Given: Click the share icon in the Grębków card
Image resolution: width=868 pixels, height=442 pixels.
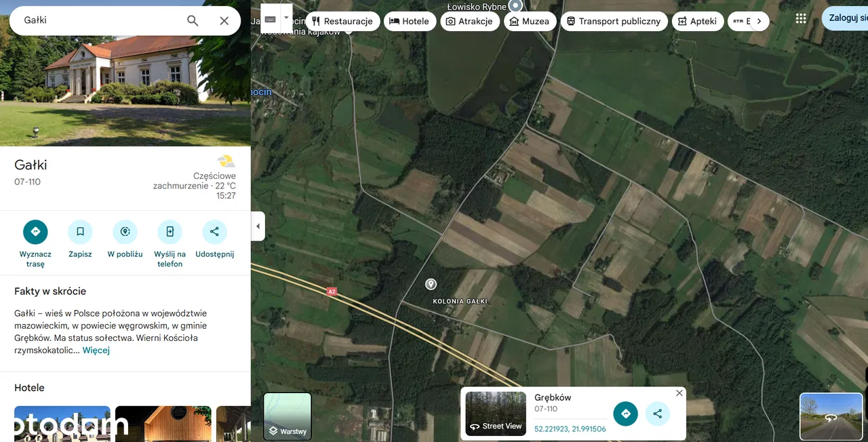Looking at the screenshot, I should tap(657, 414).
